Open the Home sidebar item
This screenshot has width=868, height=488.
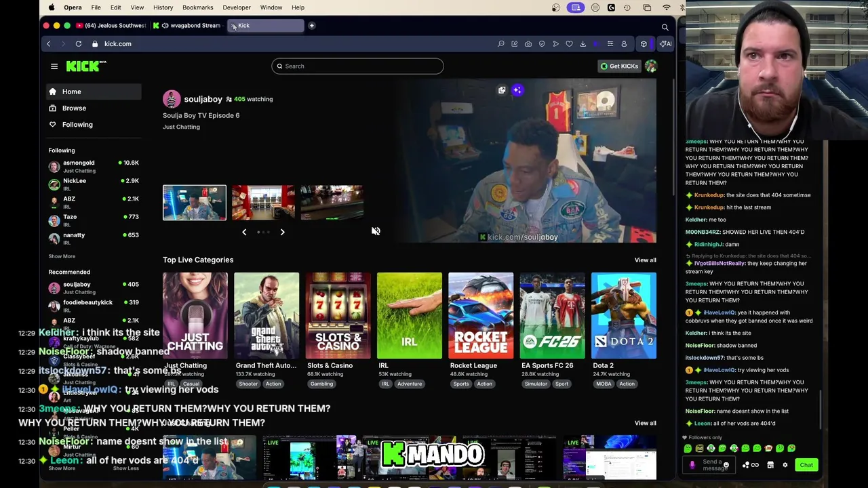tap(94, 91)
